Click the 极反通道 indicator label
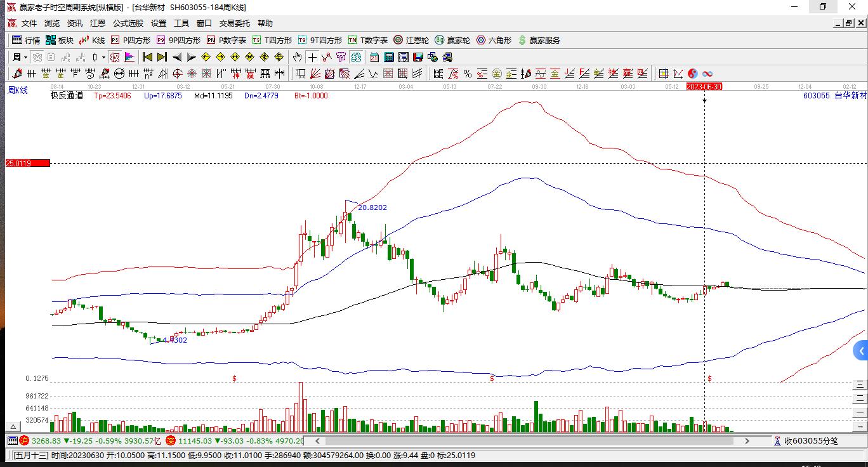This screenshot has height=467, width=868. tap(67, 96)
